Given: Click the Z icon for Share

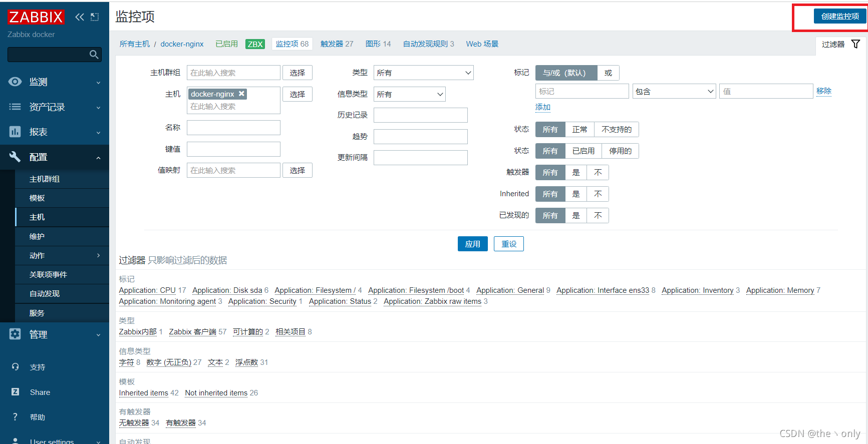Looking at the screenshot, I should pos(15,392).
